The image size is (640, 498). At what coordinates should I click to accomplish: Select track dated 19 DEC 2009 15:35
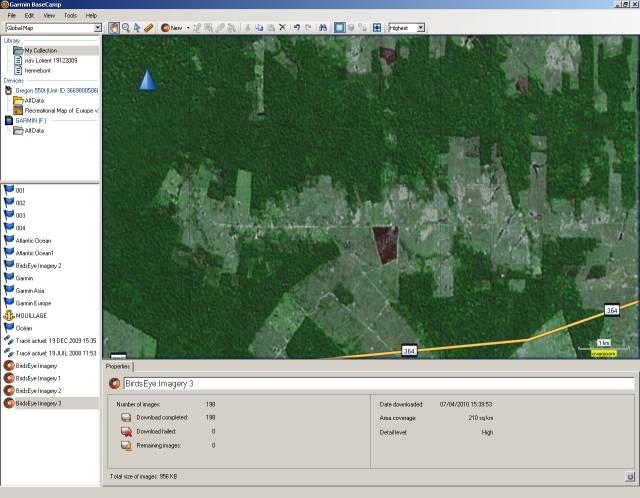(x=56, y=341)
